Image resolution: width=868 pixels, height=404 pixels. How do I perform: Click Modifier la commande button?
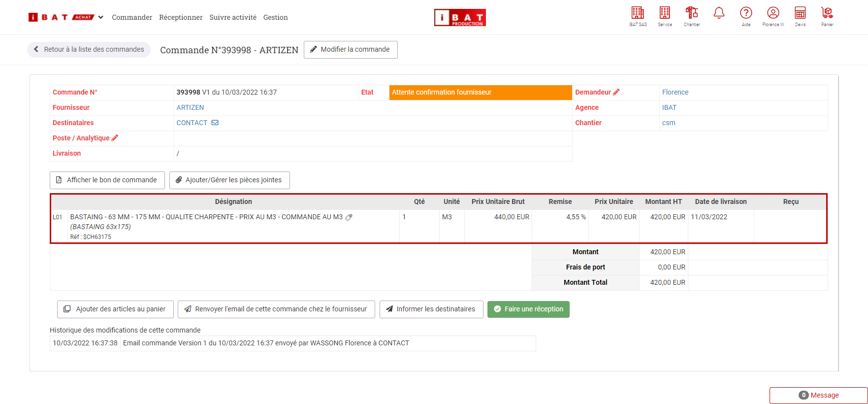[351, 50]
